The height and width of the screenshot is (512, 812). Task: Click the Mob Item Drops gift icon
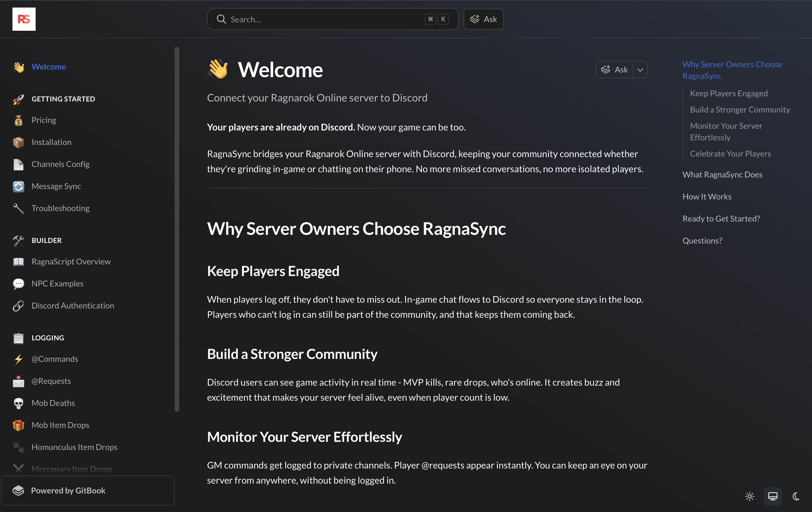(19, 425)
